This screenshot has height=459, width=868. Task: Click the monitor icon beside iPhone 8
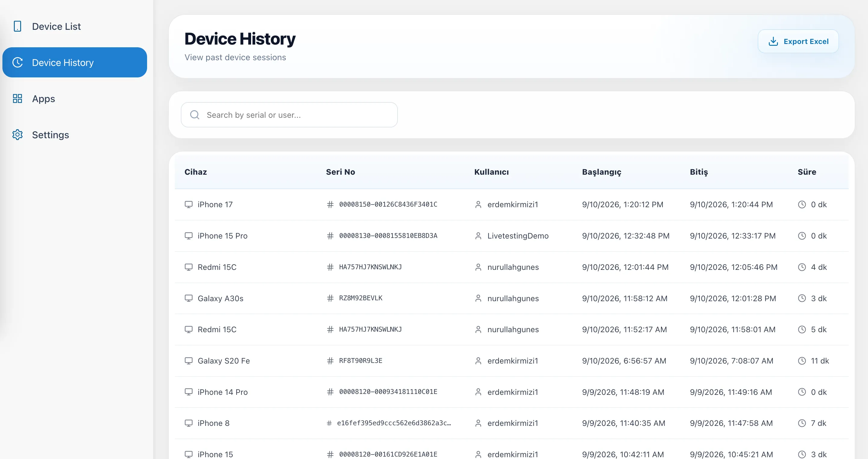(189, 423)
